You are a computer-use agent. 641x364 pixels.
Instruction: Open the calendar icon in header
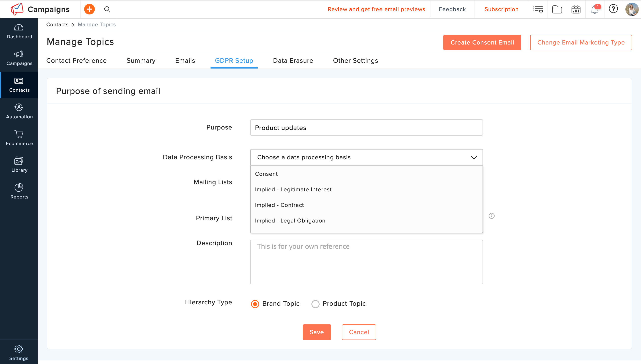(x=576, y=10)
